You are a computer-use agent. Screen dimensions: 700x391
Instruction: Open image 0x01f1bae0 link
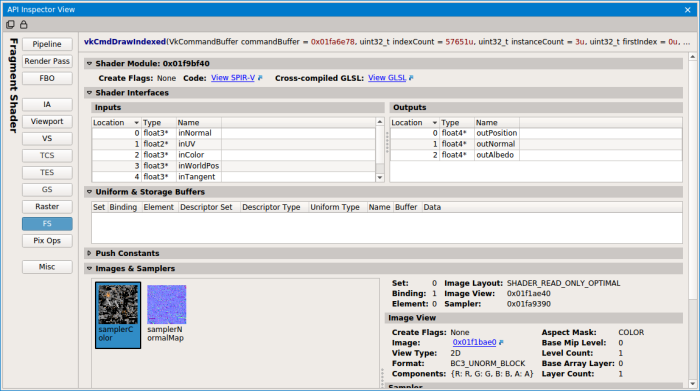tap(474, 342)
